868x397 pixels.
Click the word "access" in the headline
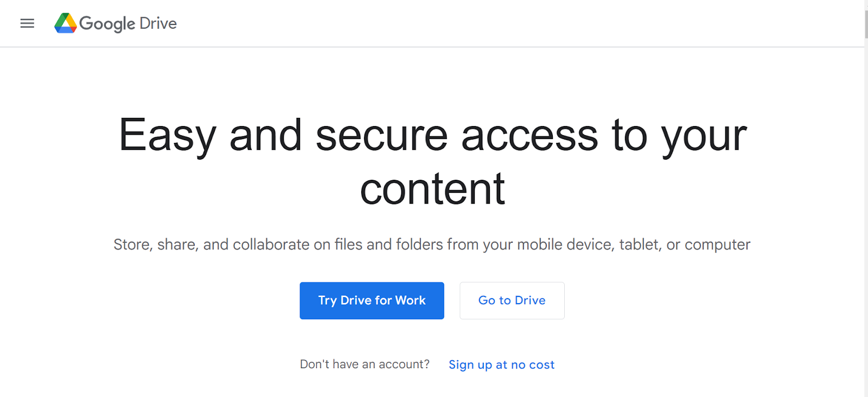click(x=529, y=135)
